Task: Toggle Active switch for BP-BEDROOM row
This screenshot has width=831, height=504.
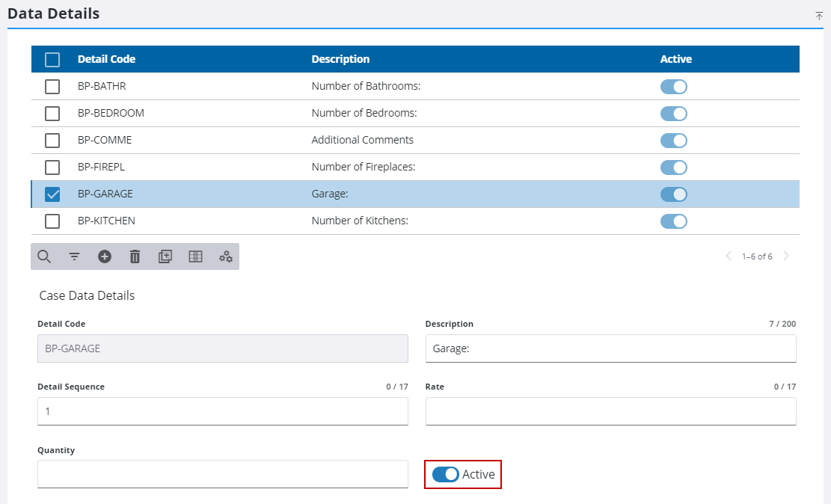Action: (674, 114)
